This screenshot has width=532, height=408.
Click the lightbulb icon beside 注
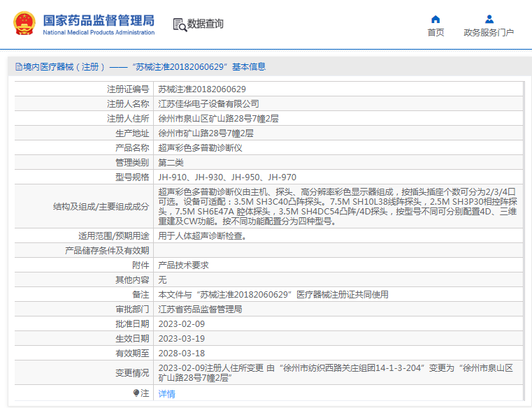coord(136,393)
